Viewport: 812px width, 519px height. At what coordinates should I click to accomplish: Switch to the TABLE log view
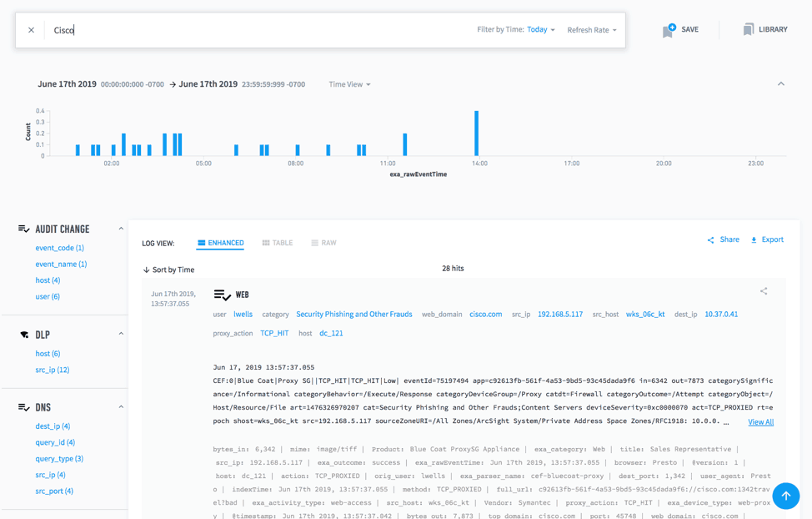278,243
